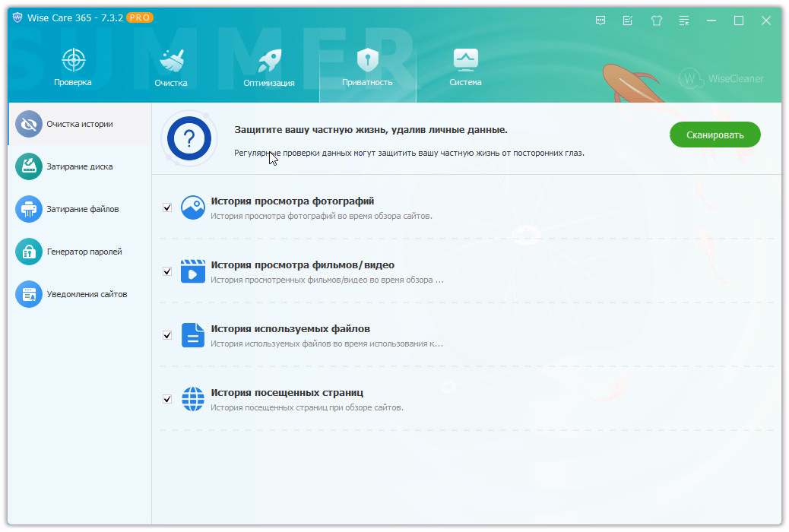Uncheck История посещенных страниц checkbox
This screenshot has height=532, width=789.
167,399
